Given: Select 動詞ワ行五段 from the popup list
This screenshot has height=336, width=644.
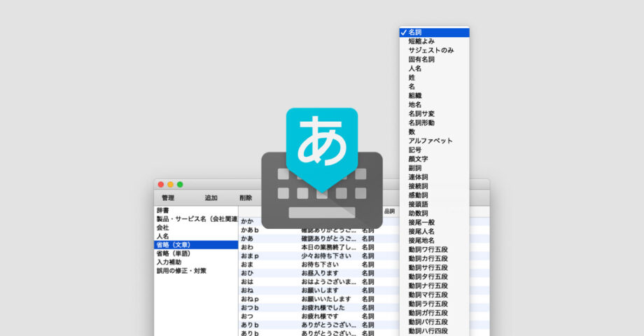Looking at the screenshot, I should [428, 249].
